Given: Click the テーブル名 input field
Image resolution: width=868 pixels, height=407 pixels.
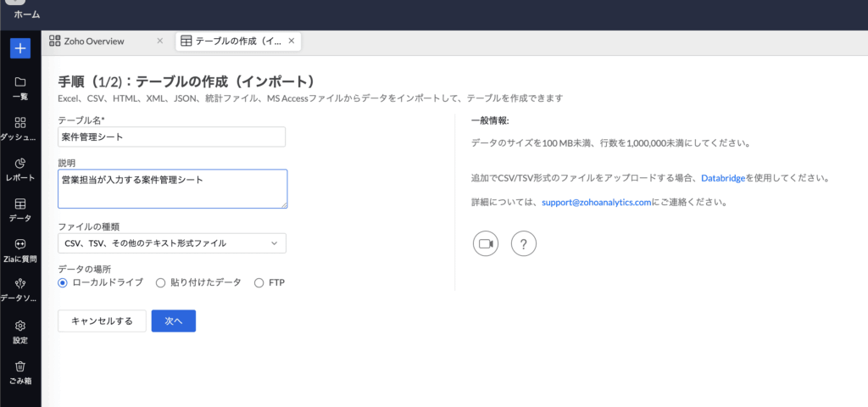Looking at the screenshot, I should point(172,137).
